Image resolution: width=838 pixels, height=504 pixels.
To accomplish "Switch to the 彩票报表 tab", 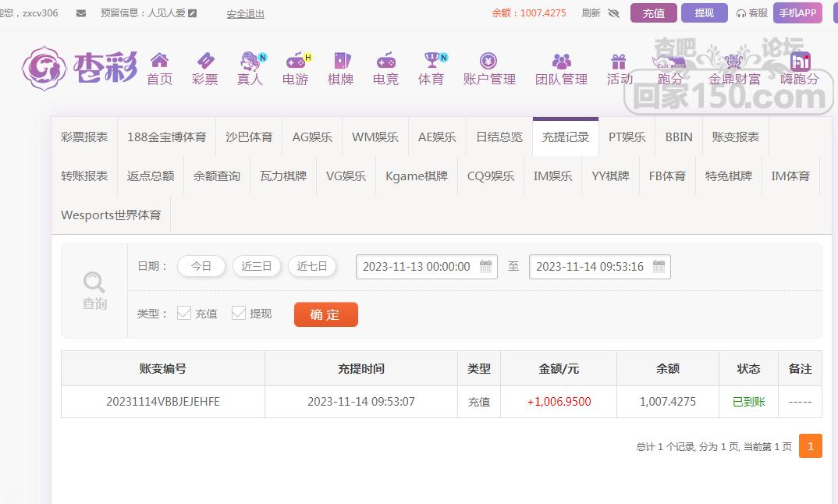I will click(84, 137).
